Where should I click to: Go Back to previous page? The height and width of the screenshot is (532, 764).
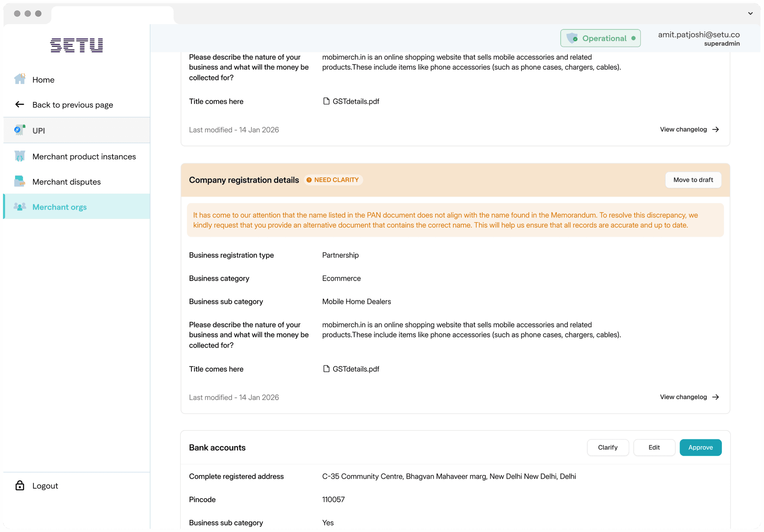coord(76,105)
